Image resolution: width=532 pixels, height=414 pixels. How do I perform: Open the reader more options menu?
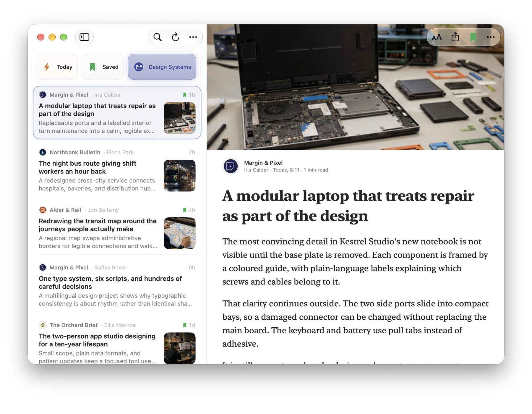491,37
